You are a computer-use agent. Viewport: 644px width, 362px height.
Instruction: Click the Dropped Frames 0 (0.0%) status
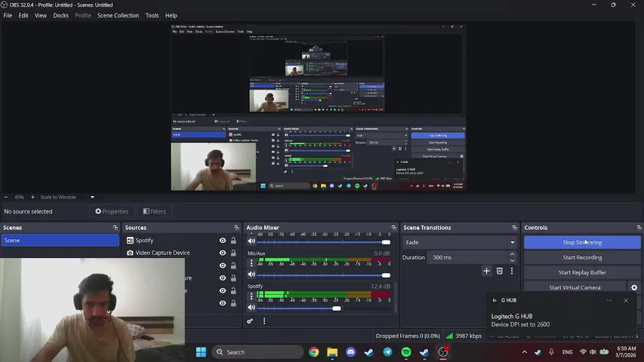(x=408, y=336)
